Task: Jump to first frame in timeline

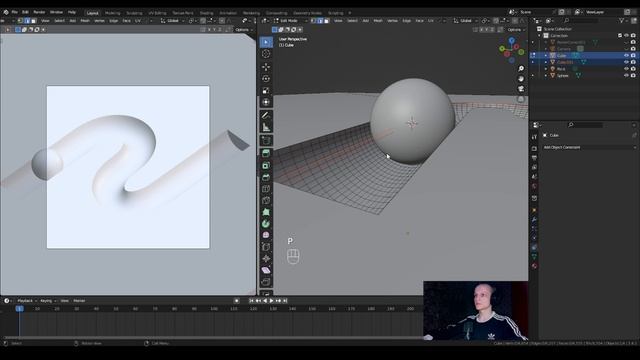Action: click(251, 301)
